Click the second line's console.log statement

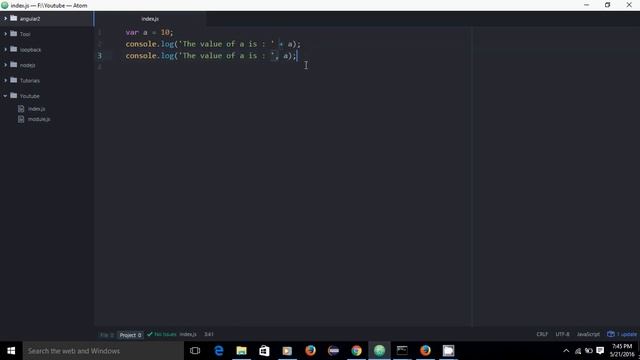213,44
